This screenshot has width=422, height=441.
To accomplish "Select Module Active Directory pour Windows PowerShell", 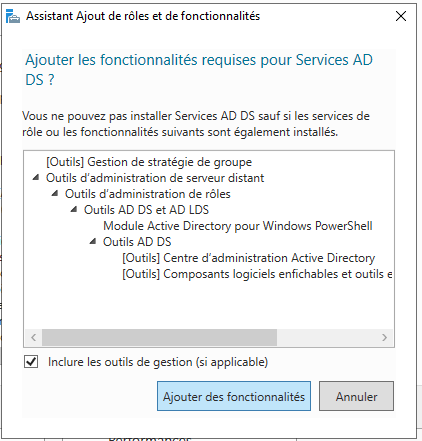I will (x=238, y=226).
